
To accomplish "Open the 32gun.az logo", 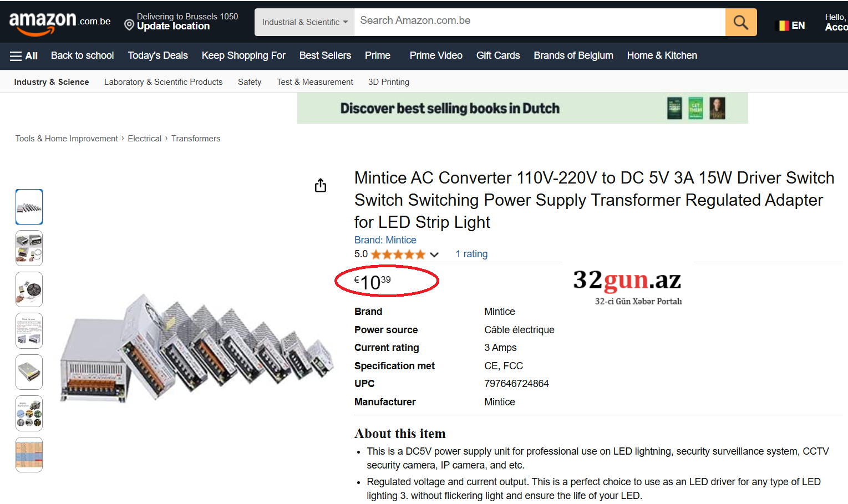I will 627,286.
